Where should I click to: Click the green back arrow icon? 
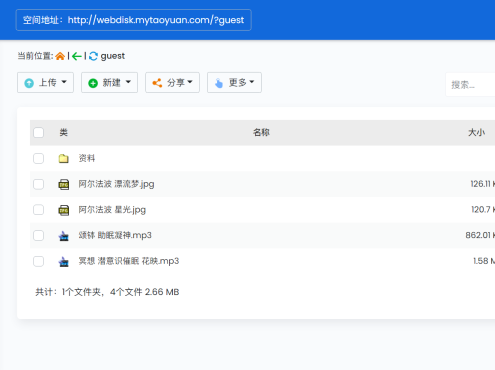tap(77, 56)
